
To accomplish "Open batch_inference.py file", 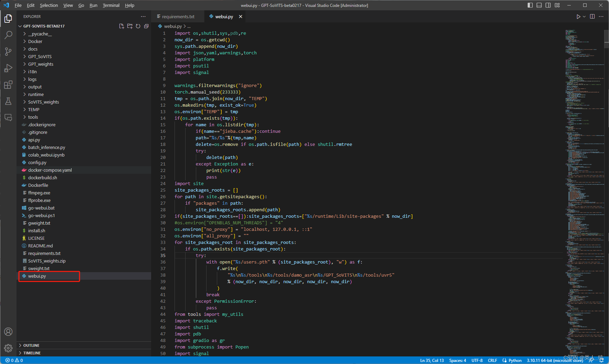I will click(x=84, y=147).
